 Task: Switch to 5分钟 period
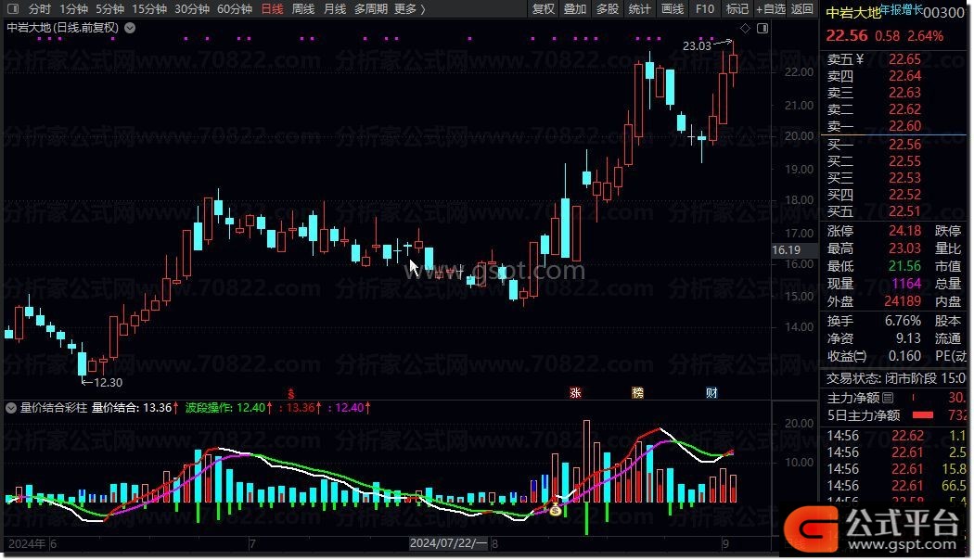click(x=109, y=9)
